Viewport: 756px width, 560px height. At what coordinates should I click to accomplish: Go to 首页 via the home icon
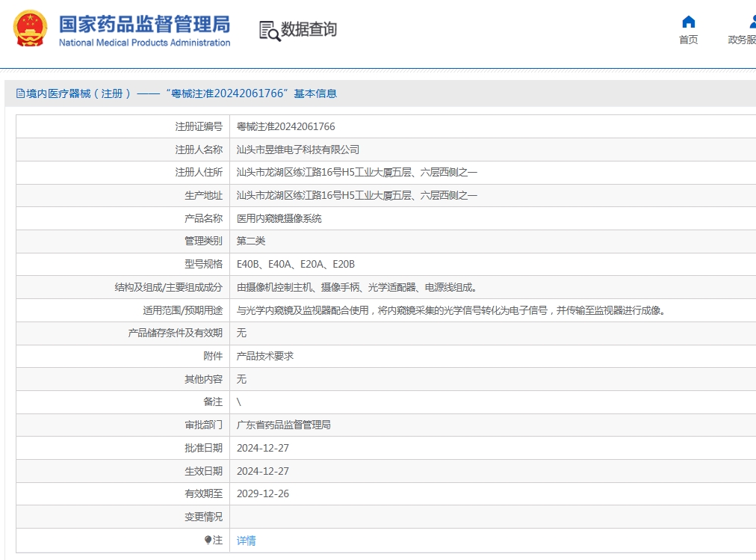(689, 22)
